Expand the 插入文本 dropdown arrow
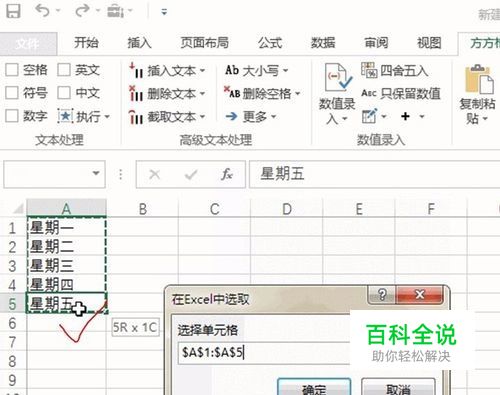This screenshot has width=500, height=395. tap(202, 70)
